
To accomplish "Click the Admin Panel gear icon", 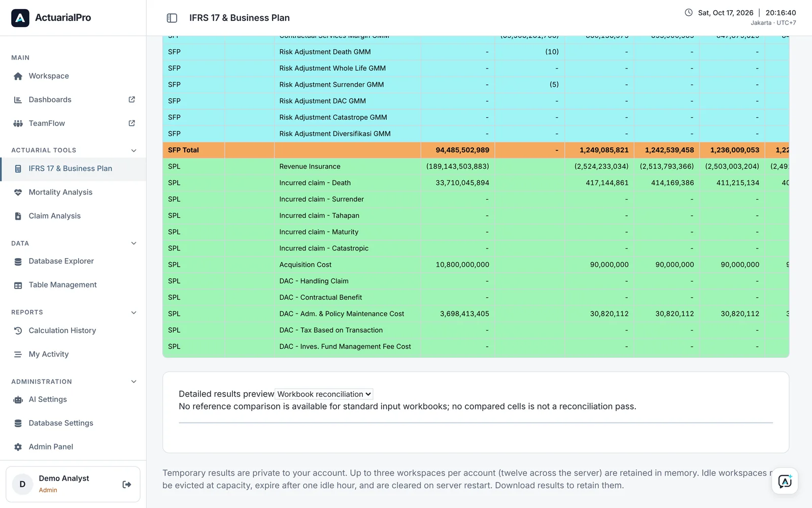I will 18,447.
